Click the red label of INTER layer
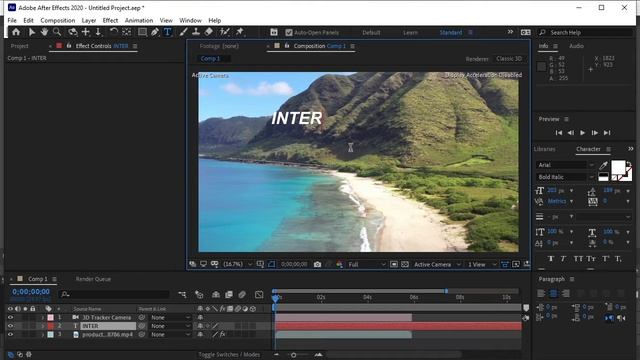 (50, 326)
